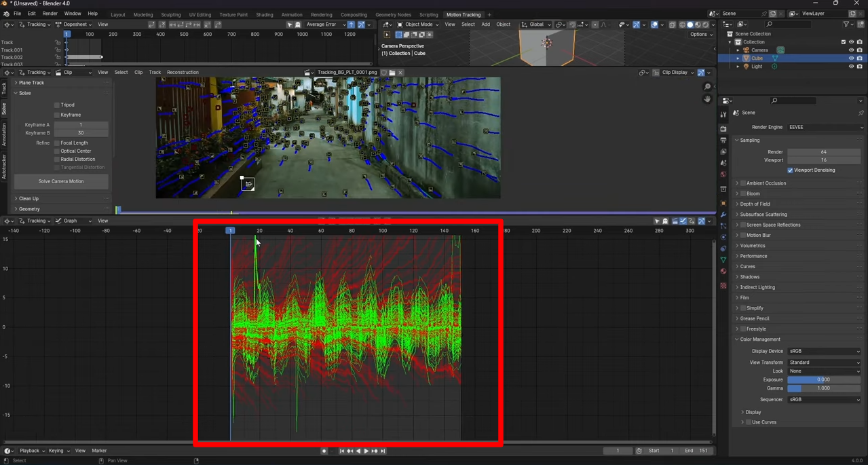Screen dimensions: 868x465
Task: Switch to the Shading workspace tab
Action: 265,14
